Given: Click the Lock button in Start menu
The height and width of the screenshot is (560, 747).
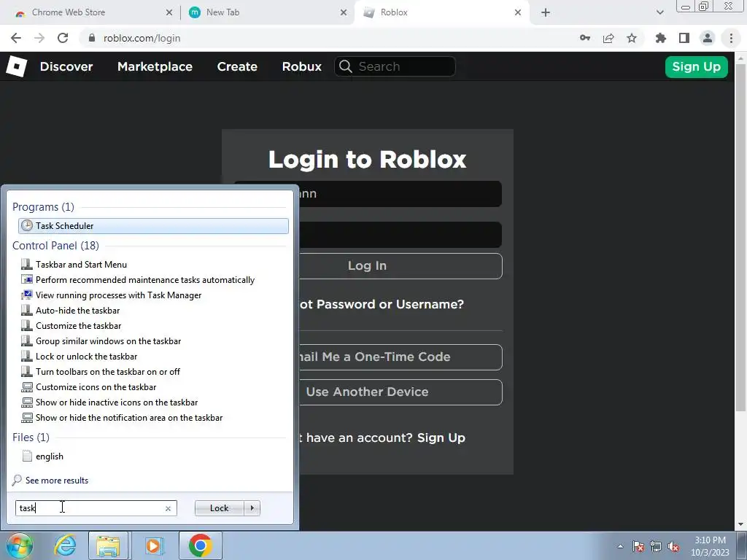Looking at the screenshot, I should 220,508.
